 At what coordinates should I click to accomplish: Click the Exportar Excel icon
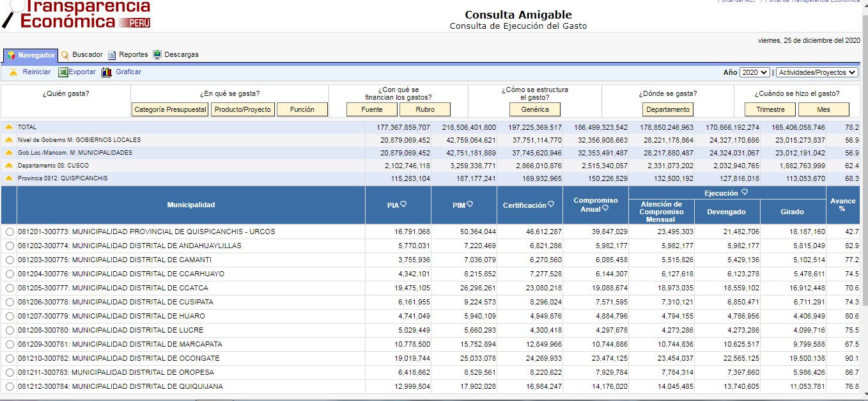click(63, 72)
